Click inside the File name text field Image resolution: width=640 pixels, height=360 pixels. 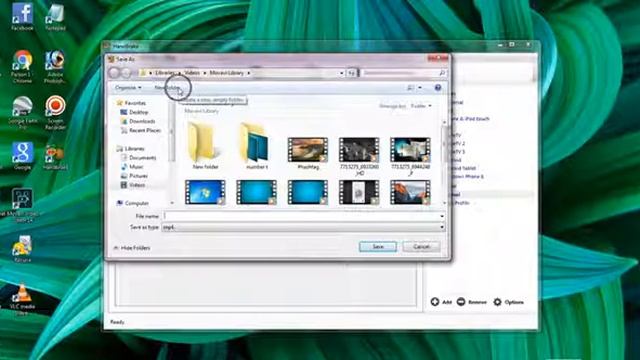[301, 216]
